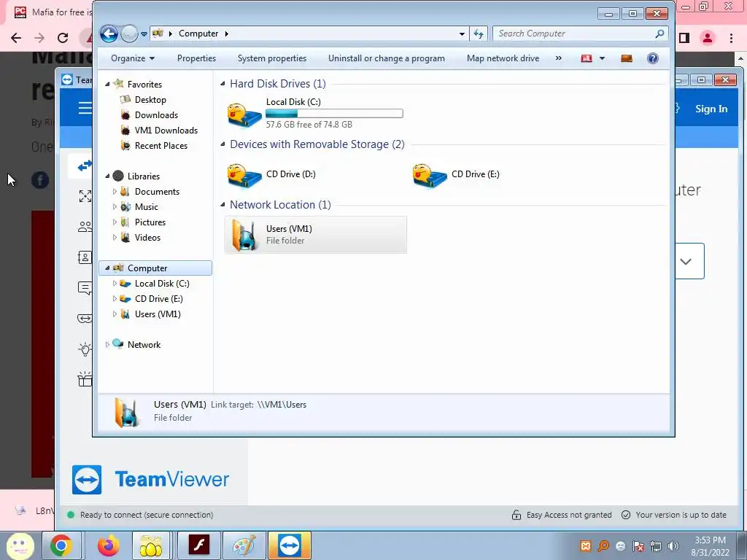747x560 pixels.
Task: Open TeamViewer Remote Control sidebar icon
Action: point(85,166)
